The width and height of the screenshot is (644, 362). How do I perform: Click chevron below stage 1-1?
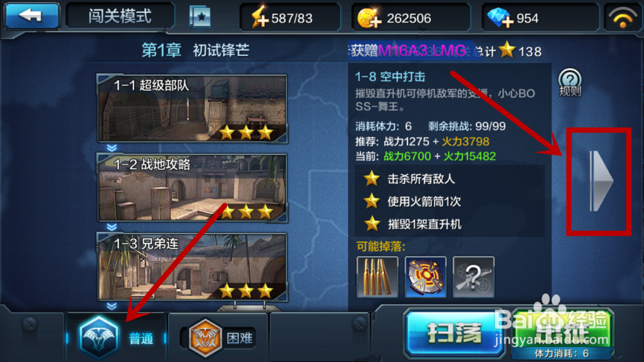(111, 148)
